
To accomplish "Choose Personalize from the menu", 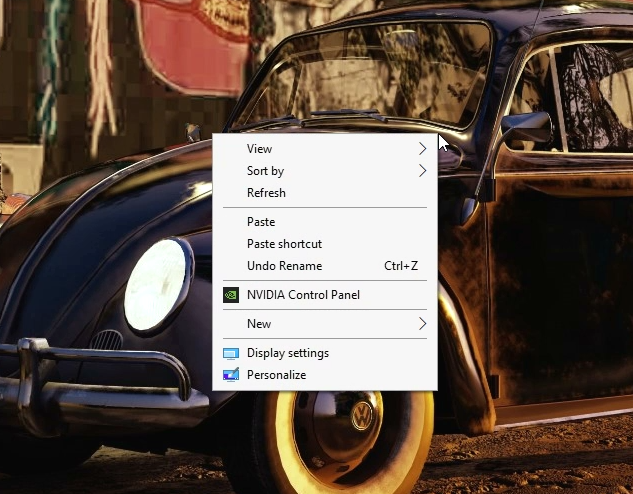I will point(325,375).
